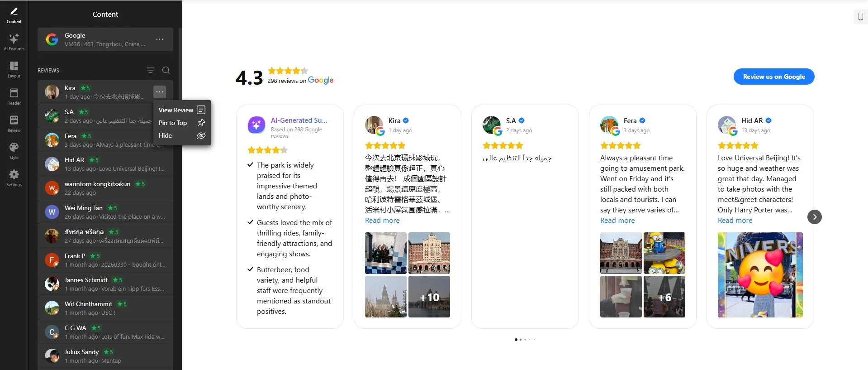Open the Layout section

pyautogui.click(x=14, y=69)
